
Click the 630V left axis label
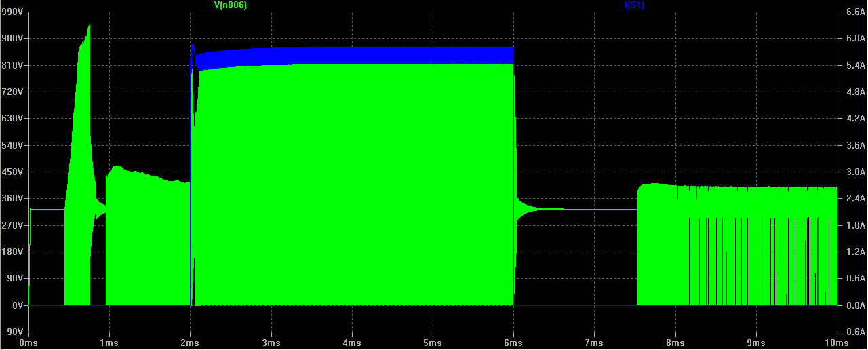(13, 119)
